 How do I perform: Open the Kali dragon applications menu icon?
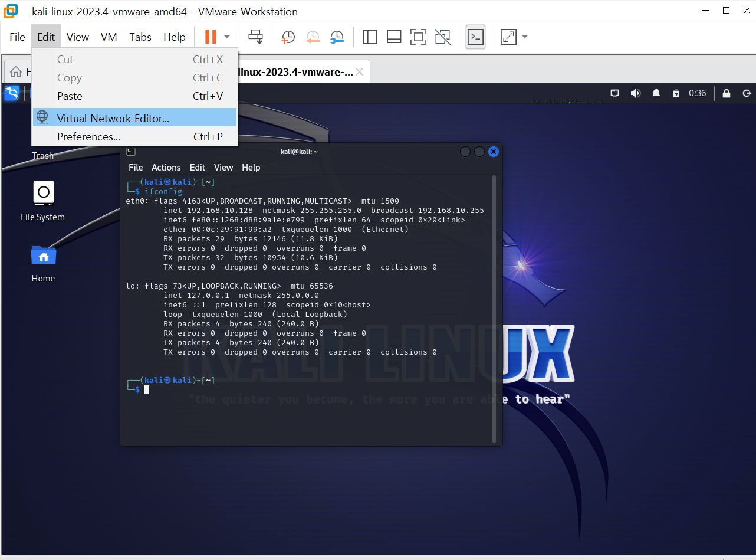click(12, 93)
